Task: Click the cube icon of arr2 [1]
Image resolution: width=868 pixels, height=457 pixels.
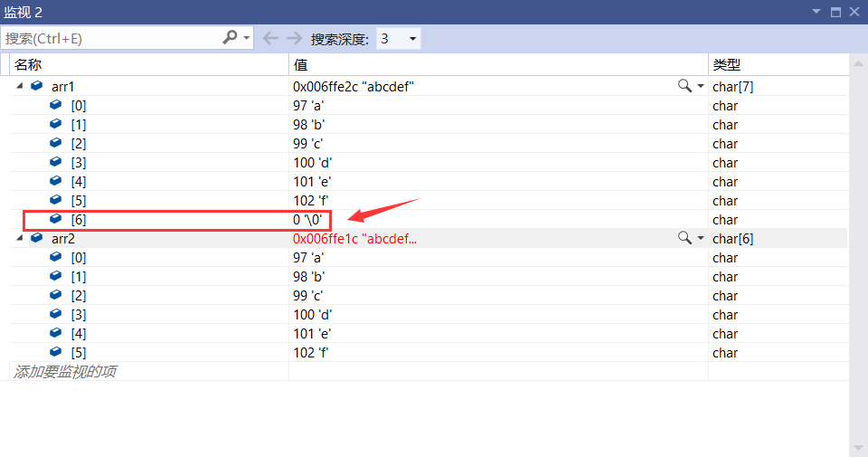Action: [x=56, y=276]
